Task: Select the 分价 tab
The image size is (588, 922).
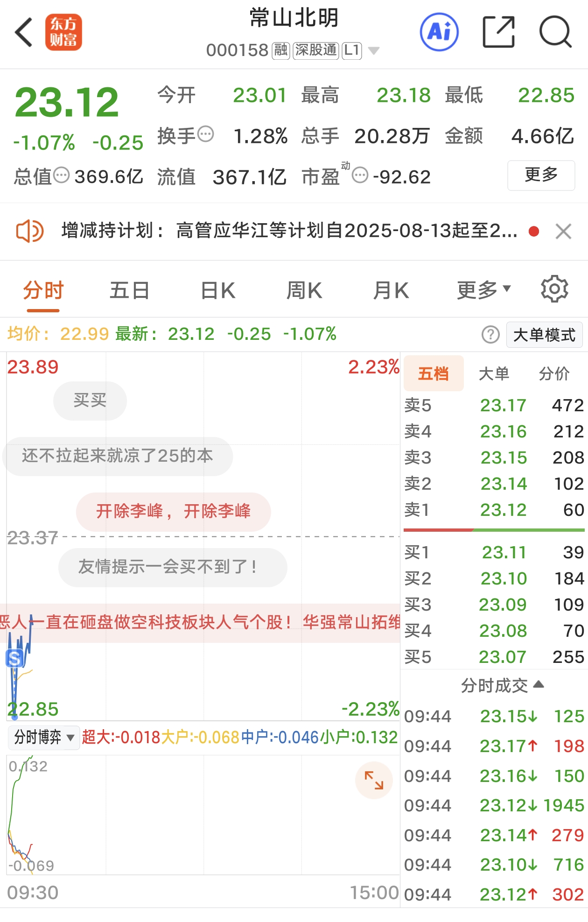Action: tap(554, 373)
